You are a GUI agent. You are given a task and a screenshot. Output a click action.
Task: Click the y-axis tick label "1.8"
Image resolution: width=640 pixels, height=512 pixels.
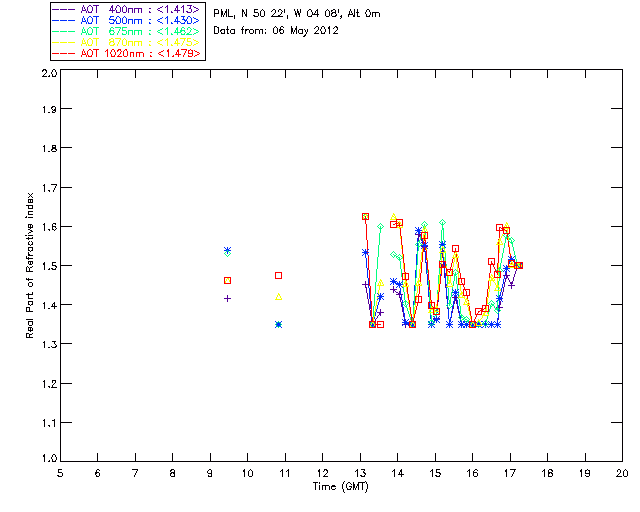tap(49, 148)
